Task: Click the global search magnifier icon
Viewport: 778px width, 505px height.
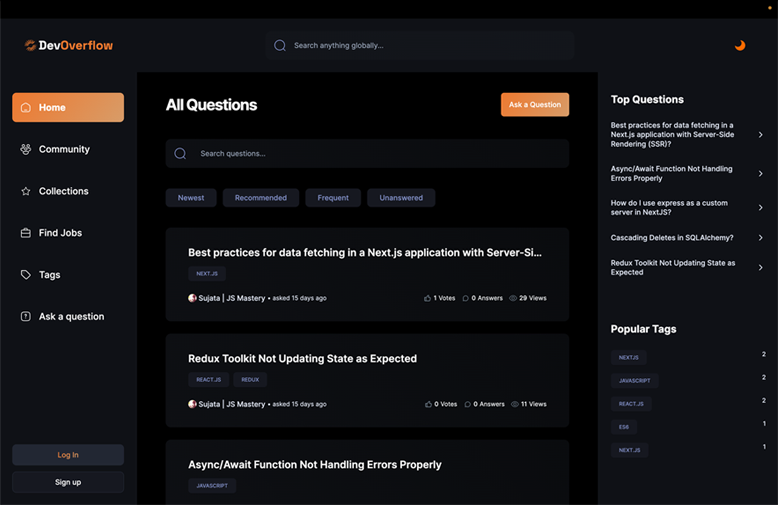Action: point(280,46)
